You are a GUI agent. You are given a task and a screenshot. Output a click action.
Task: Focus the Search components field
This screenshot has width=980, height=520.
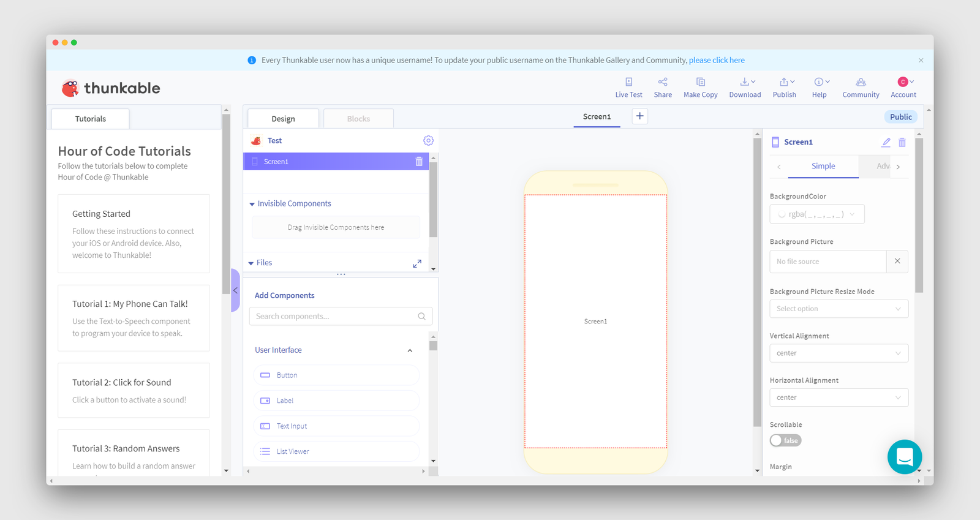341,316
